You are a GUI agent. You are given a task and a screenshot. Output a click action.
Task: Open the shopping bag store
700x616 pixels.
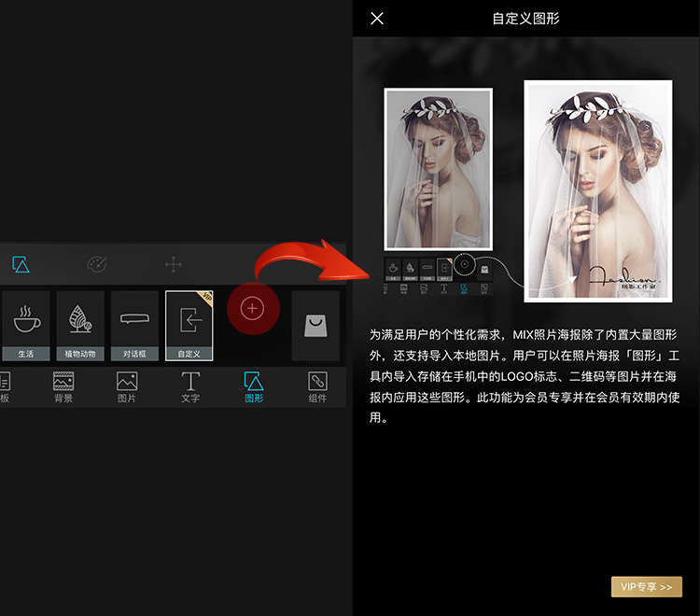point(315,326)
